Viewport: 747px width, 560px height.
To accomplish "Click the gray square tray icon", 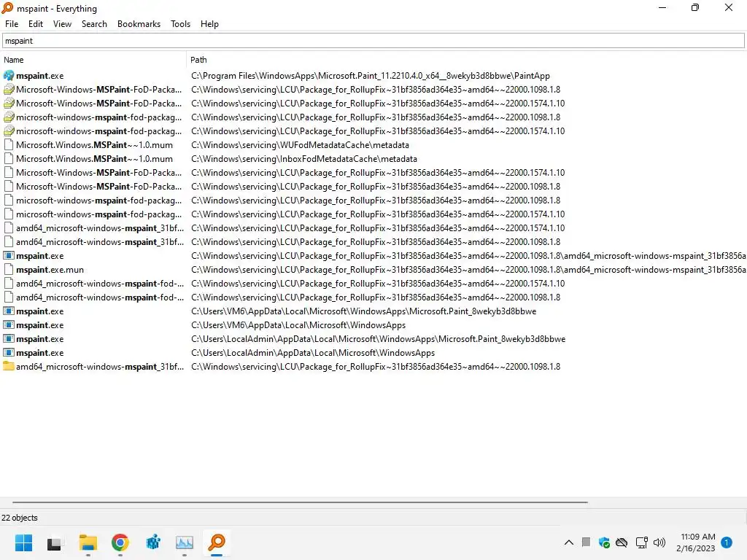I will coord(586,542).
